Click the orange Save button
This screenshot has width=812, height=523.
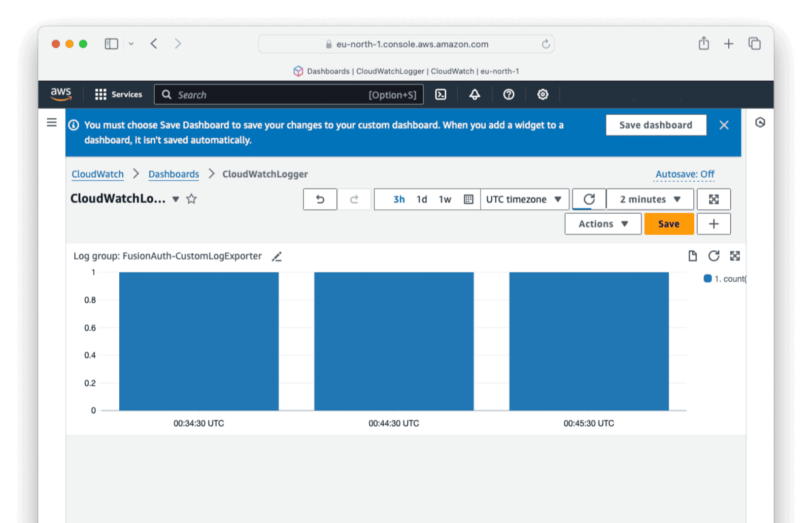(669, 224)
